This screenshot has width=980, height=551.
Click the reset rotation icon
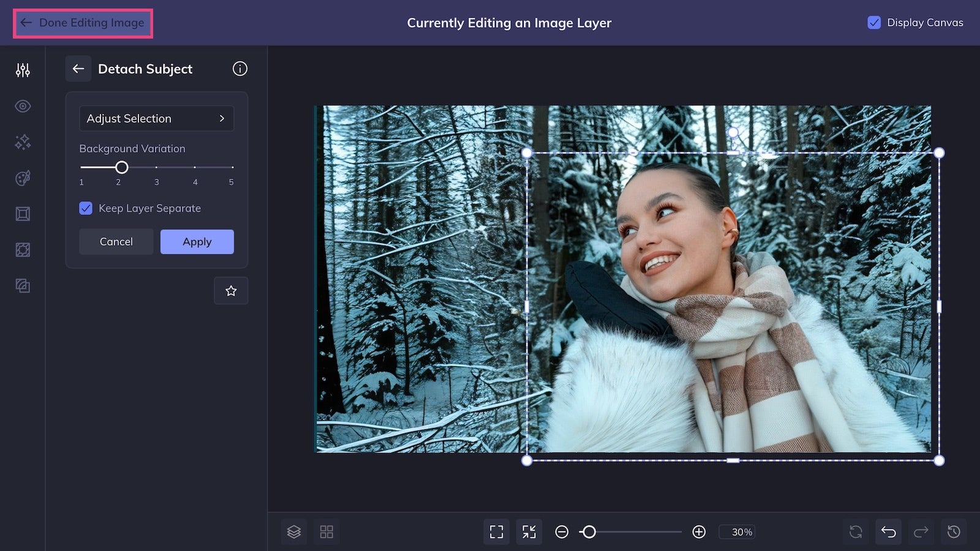click(x=856, y=531)
